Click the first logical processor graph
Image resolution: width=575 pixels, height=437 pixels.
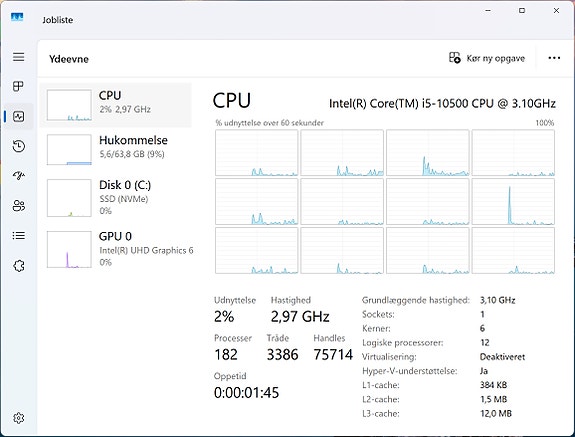click(256, 153)
